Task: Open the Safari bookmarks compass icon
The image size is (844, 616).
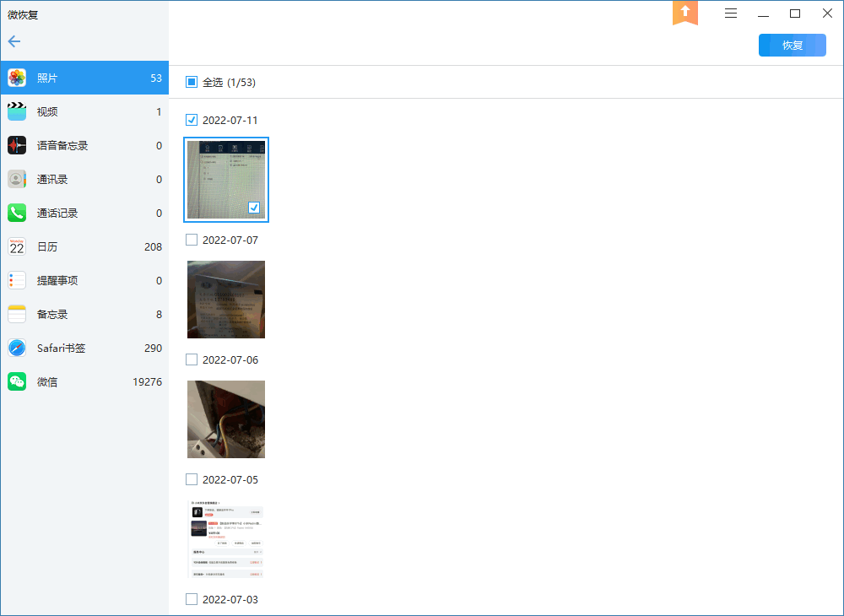Action: point(17,349)
